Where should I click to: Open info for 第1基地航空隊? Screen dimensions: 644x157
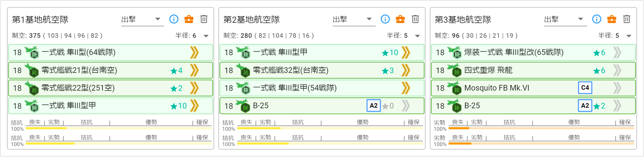click(174, 19)
